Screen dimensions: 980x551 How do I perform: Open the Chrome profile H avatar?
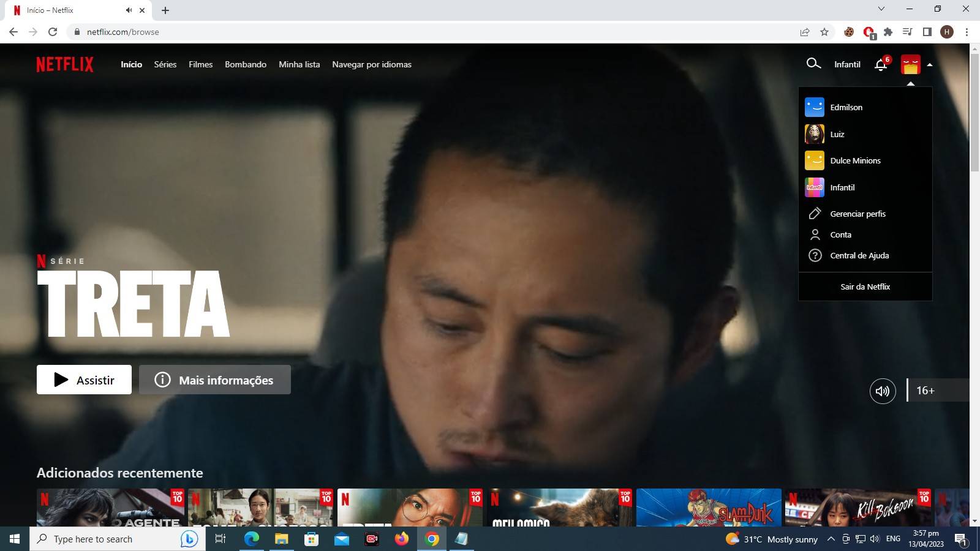(947, 32)
